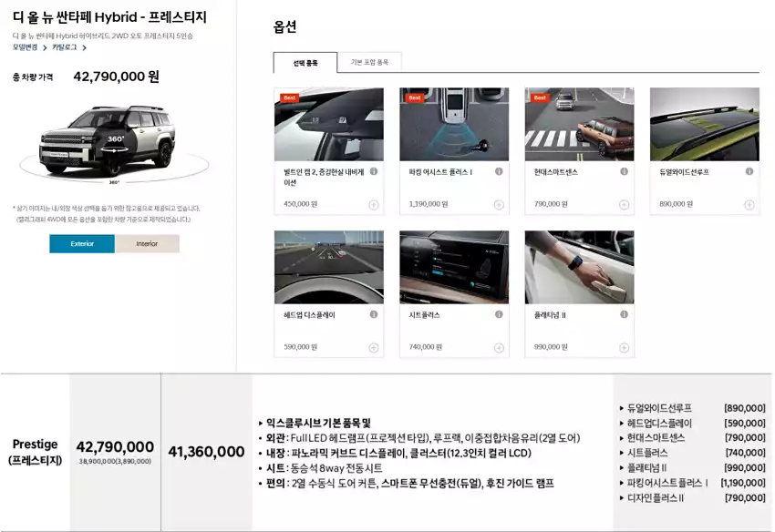The image size is (775, 532).
Task: Click the 41,360,000 table value
Action: (206, 452)
